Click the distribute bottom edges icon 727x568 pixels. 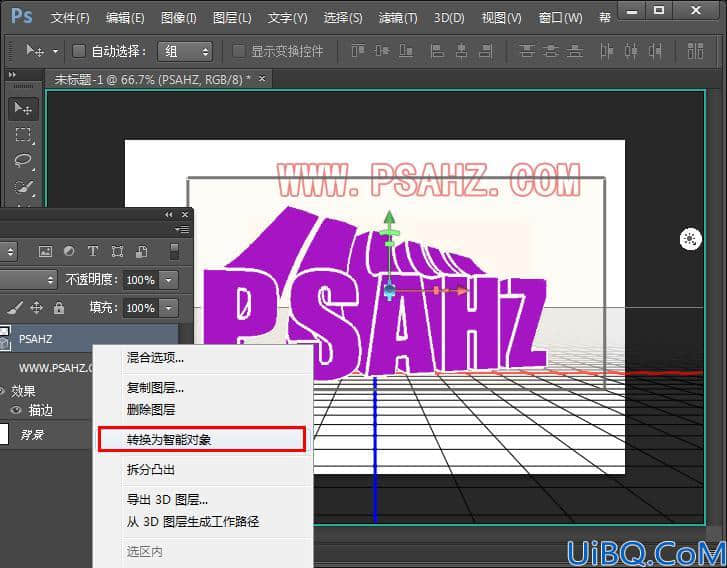[575, 50]
